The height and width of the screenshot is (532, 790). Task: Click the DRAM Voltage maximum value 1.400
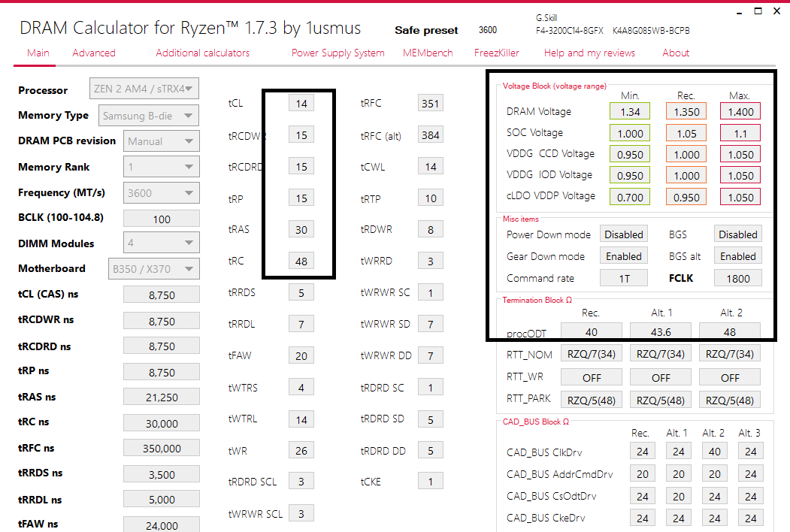(740, 111)
